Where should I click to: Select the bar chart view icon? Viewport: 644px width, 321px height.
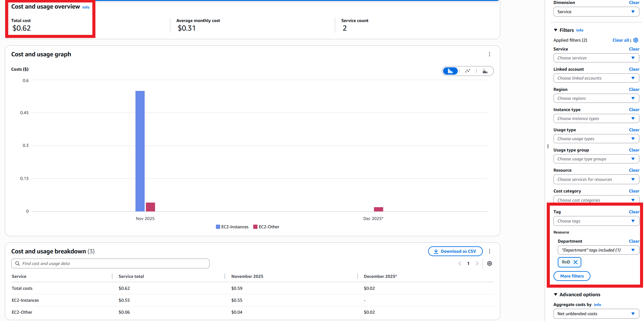[450, 71]
